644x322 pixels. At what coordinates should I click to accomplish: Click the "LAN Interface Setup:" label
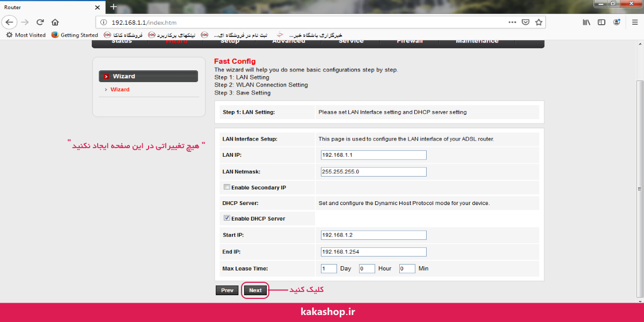click(x=250, y=139)
